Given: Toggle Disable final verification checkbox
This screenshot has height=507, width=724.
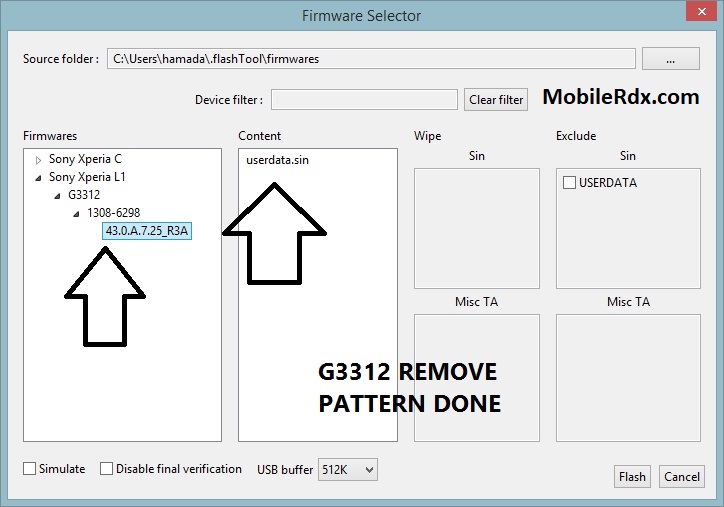Looking at the screenshot, I should 107,469.
